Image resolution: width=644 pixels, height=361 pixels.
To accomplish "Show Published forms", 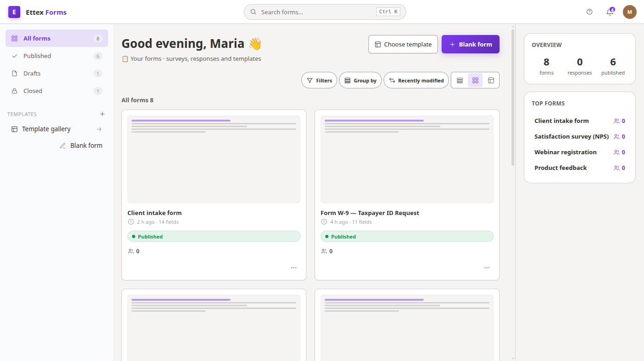I will coord(57,56).
